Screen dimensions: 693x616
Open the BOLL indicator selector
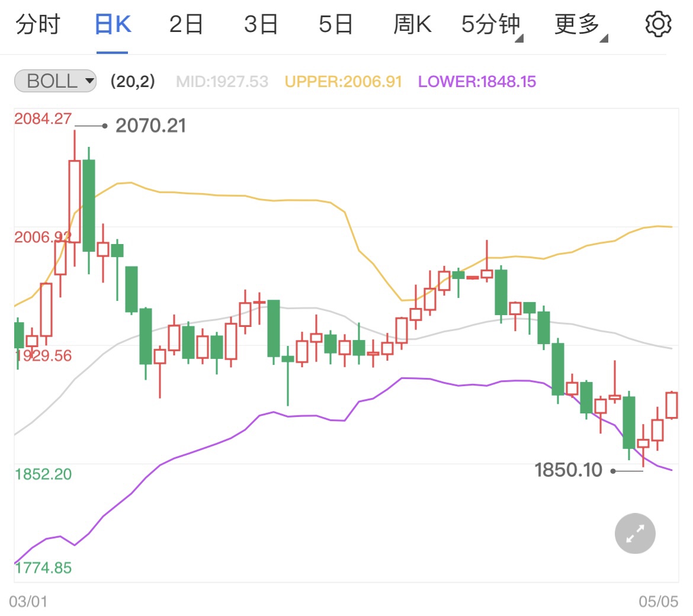pyautogui.click(x=55, y=81)
